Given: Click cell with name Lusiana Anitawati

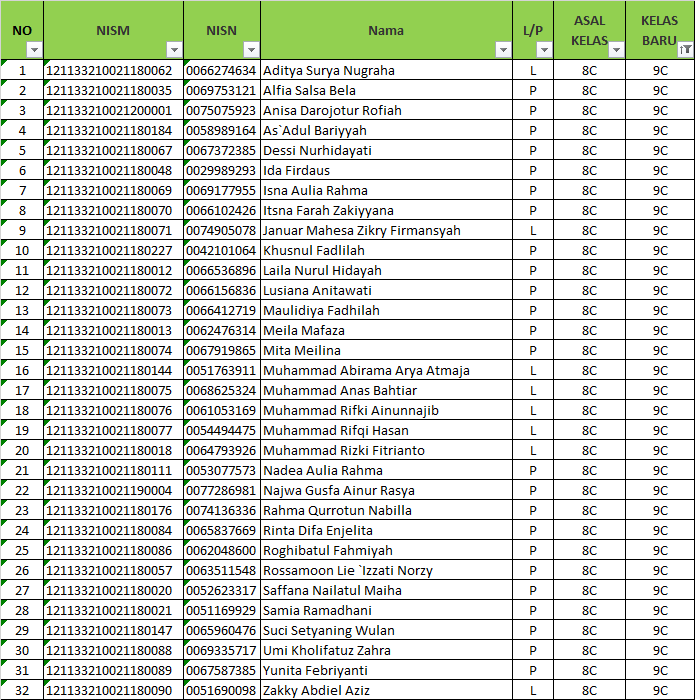Looking at the screenshot, I should pyautogui.click(x=386, y=291).
